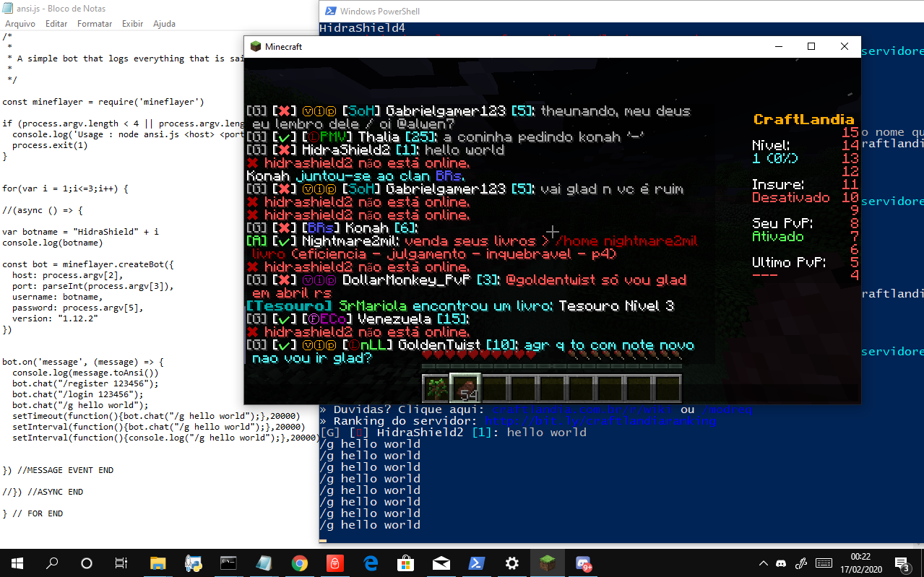
Task: Click the taskbar clock showing 00:22
Action: [860, 563]
